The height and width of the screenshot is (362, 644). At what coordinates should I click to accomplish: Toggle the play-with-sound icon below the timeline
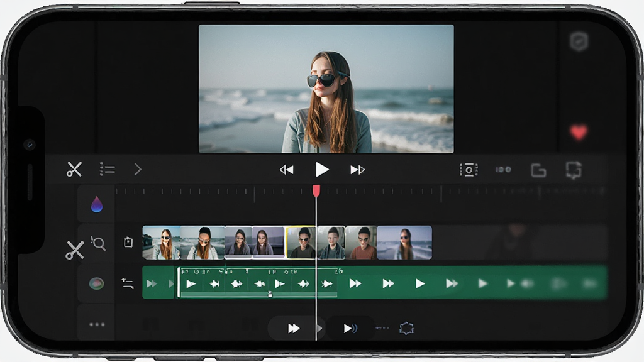tap(350, 328)
